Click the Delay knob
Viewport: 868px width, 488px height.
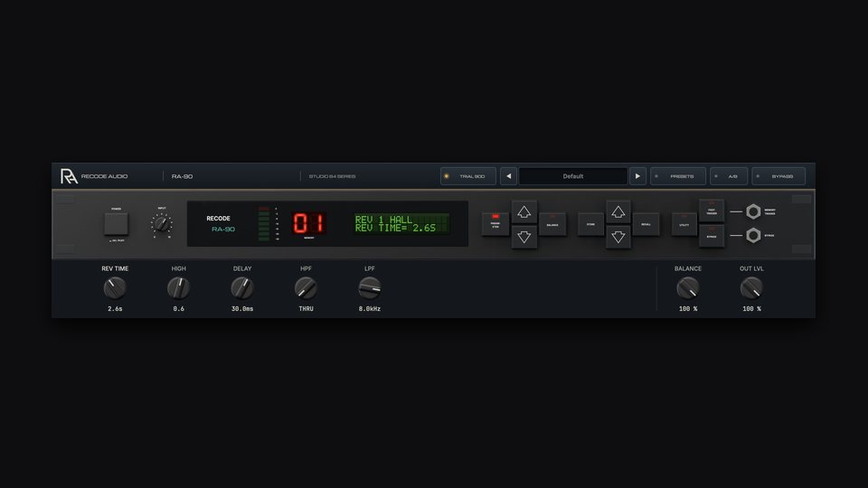pyautogui.click(x=242, y=287)
